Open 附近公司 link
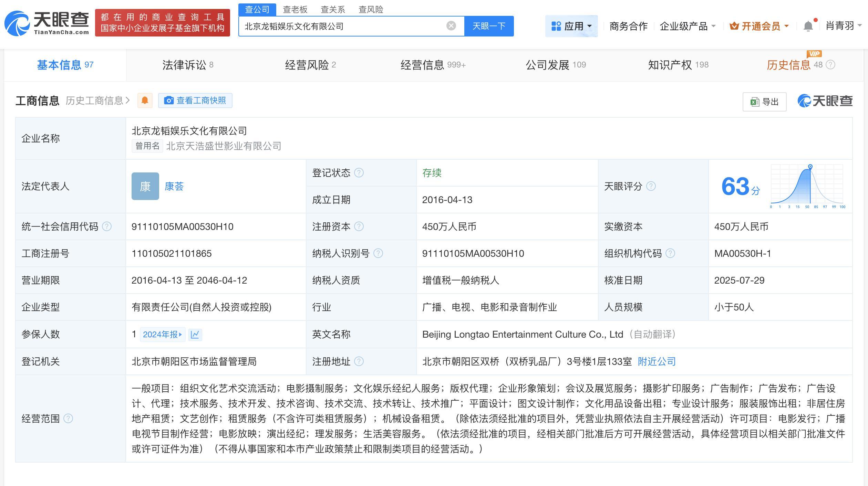The width and height of the screenshot is (868, 486). click(x=657, y=361)
